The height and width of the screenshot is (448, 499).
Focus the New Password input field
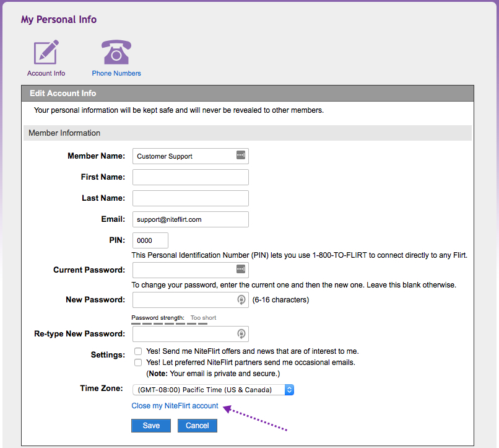[191, 300]
